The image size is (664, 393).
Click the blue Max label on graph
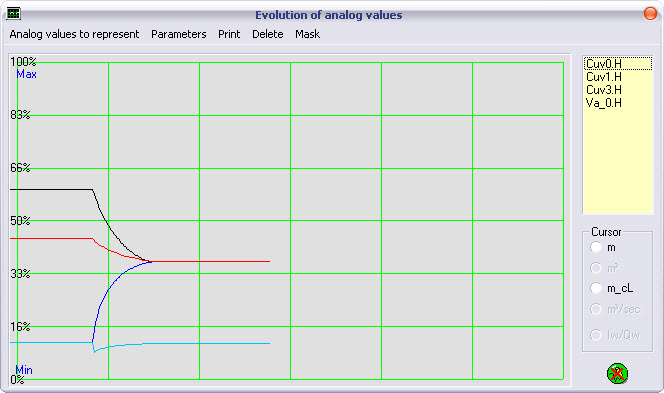26,74
